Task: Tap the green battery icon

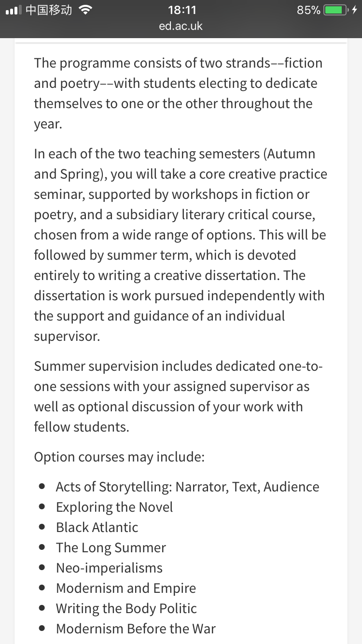Action: (335, 10)
